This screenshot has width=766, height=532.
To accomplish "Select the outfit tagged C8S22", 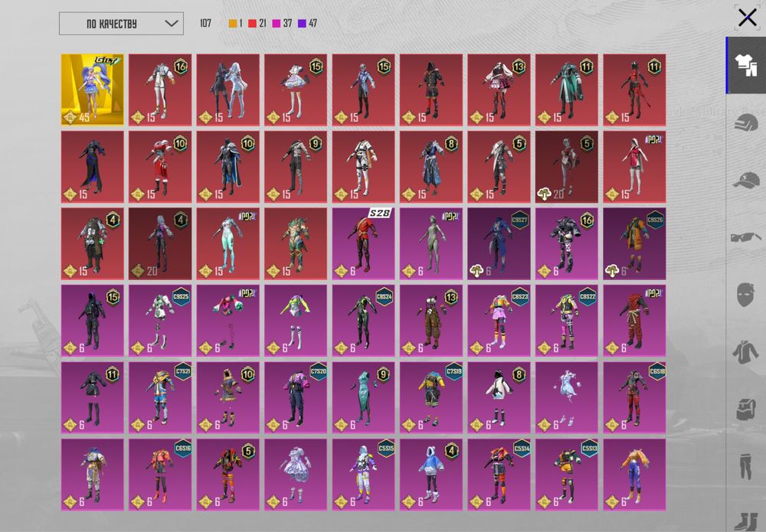I will tap(567, 321).
